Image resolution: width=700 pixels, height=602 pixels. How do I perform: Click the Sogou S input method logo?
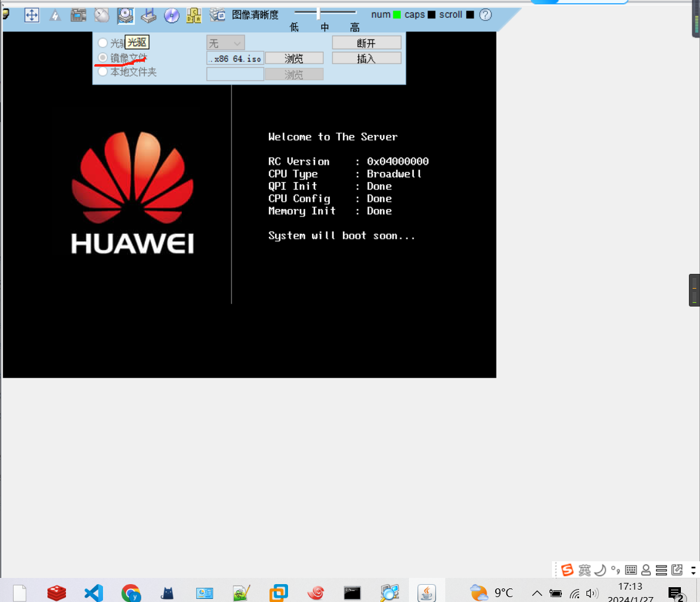pos(567,570)
